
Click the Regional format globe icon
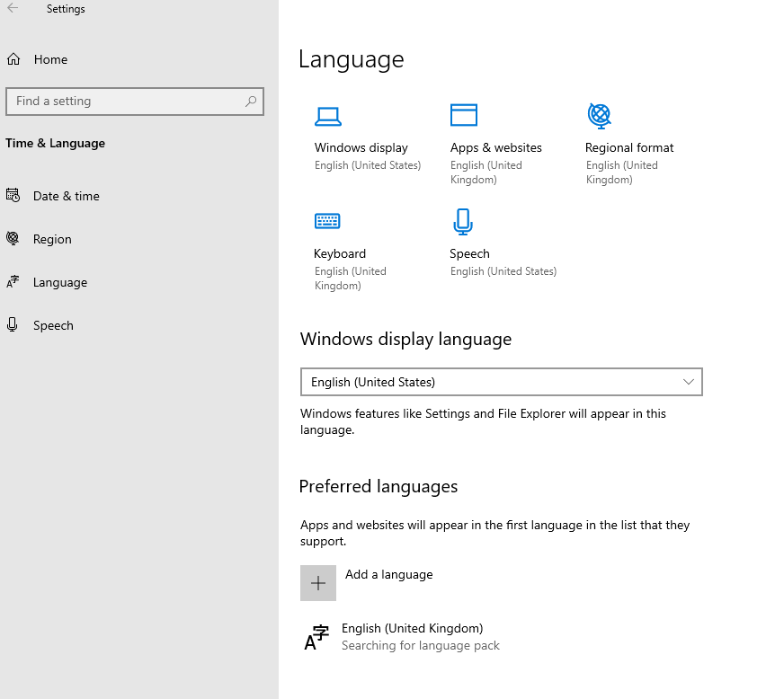point(599,116)
